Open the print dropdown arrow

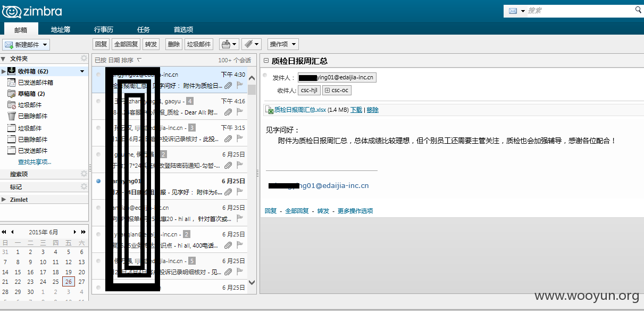235,44
